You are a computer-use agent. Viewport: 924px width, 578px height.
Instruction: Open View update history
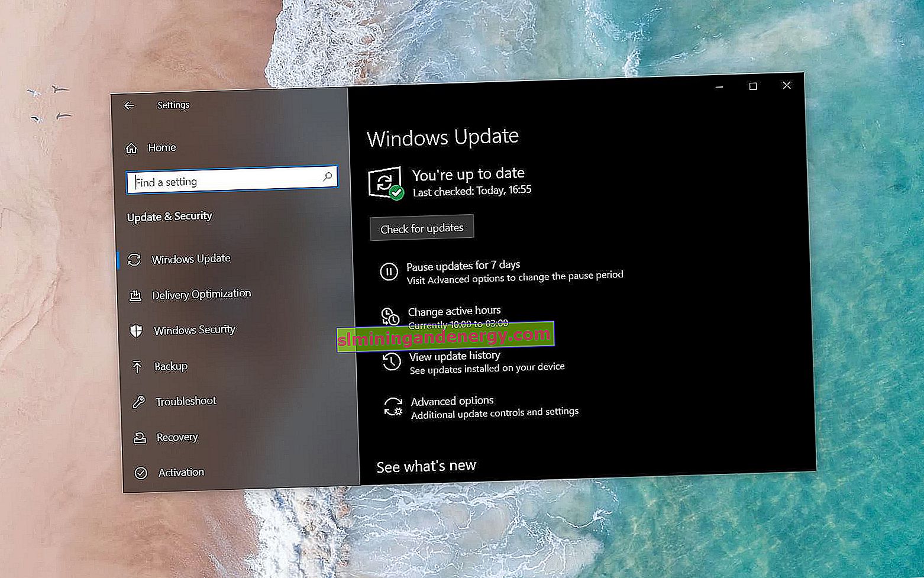click(455, 356)
